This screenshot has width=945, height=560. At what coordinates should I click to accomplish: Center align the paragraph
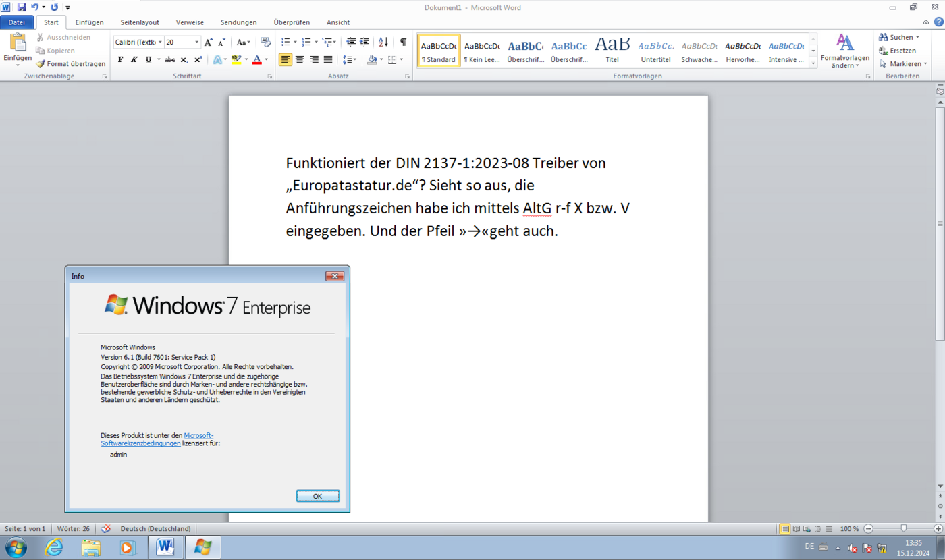click(x=300, y=59)
